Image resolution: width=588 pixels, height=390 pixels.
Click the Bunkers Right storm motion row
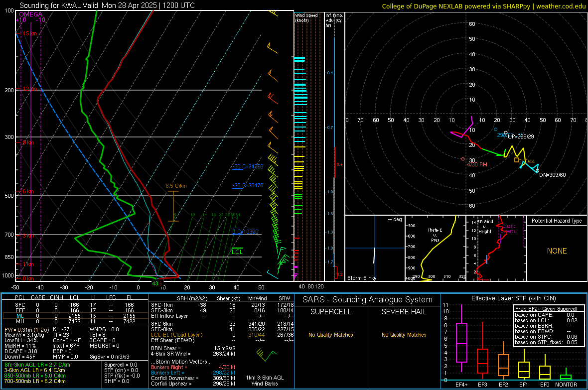tap(193, 367)
